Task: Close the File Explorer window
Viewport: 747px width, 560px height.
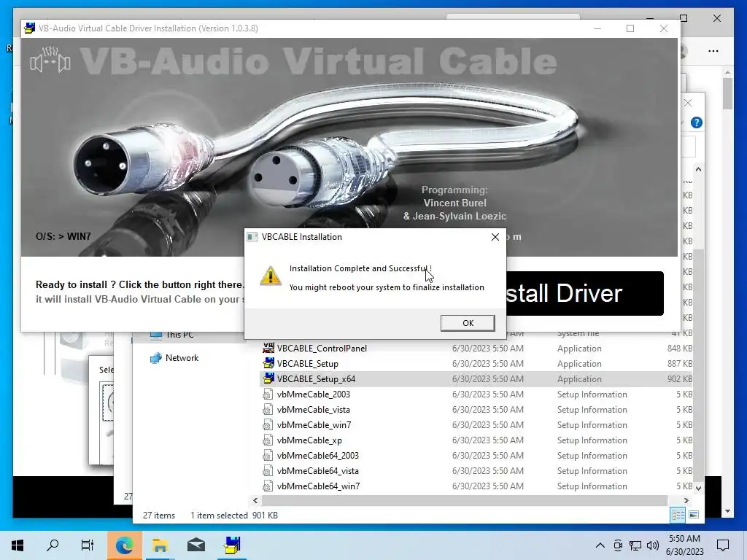Action: tap(687, 103)
